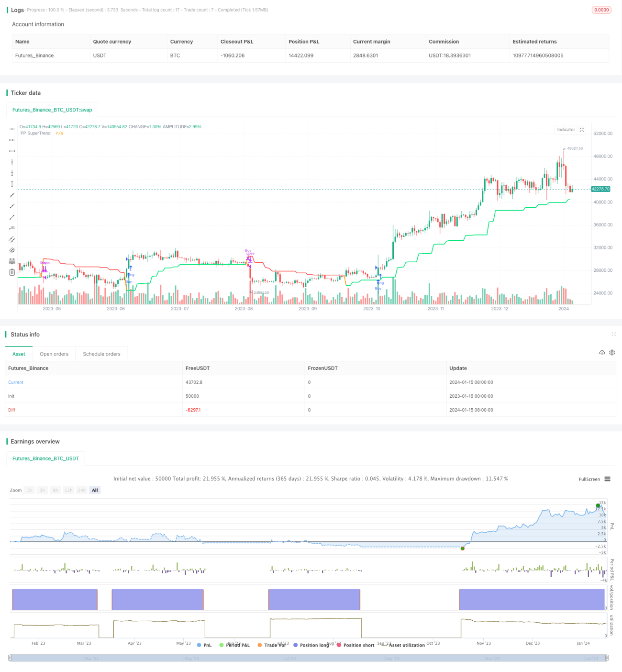Select Futures_Binance_BTC_USDT:swap ticker tab
This screenshot has width=622, height=672.
(x=52, y=110)
